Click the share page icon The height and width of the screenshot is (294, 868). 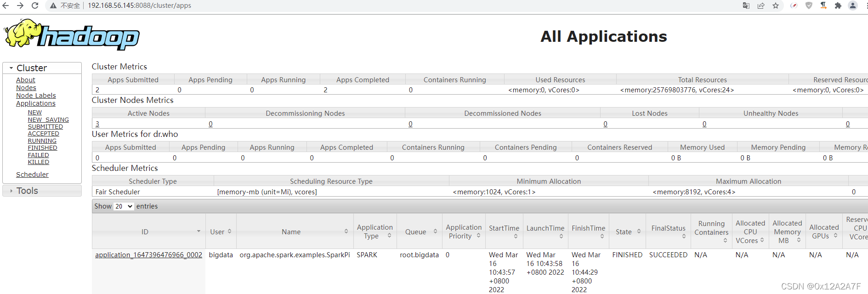(x=761, y=6)
